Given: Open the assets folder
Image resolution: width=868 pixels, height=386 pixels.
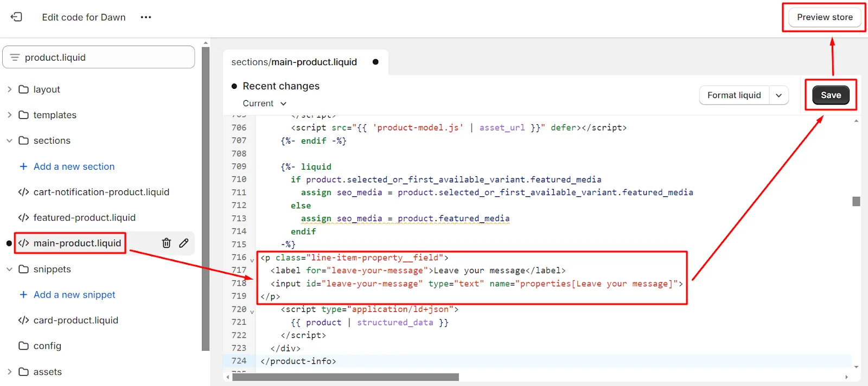Looking at the screenshot, I should click(48, 372).
